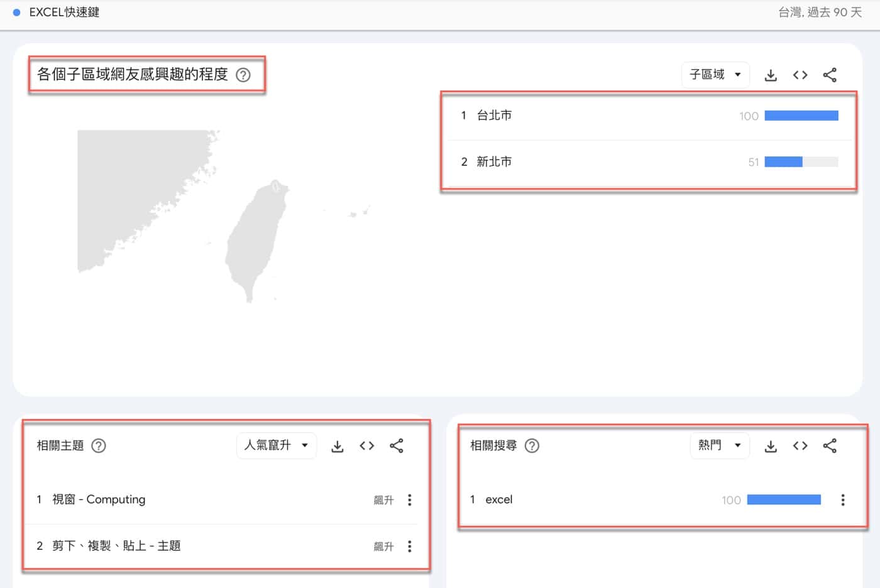Image resolution: width=880 pixels, height=588 pixels.
Task: Open help icon next to 相關主題
Action: click(x=99, y=446)
